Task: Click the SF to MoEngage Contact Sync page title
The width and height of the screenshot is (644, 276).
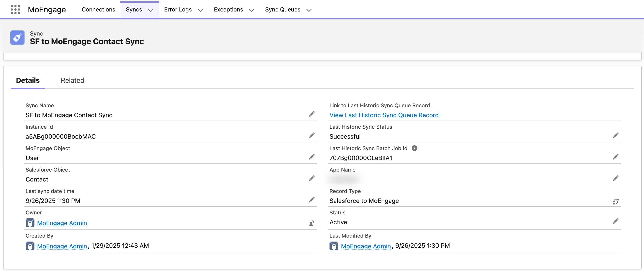Action: click(87, 41)
